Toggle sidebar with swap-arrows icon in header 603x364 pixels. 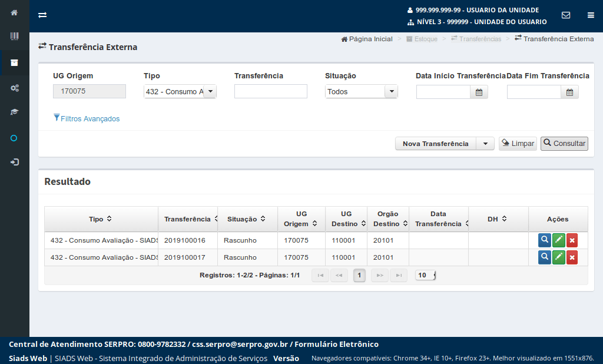pyautogui.click(x=42, y=15)
